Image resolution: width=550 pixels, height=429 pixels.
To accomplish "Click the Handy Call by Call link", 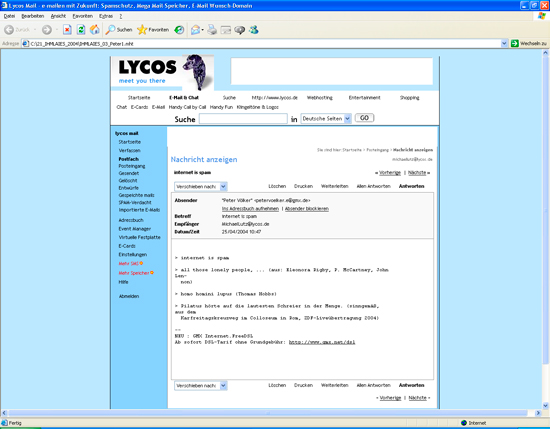I will [187, 107].
